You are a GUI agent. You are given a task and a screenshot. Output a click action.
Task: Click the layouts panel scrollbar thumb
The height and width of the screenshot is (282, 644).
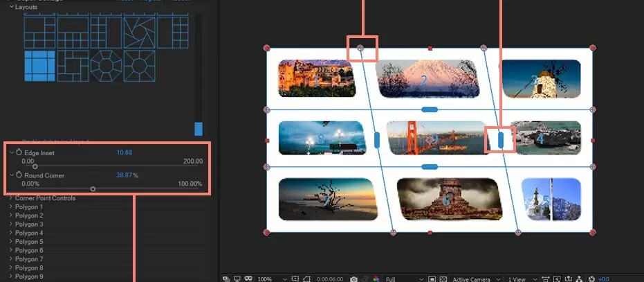(x=199, y=128)
